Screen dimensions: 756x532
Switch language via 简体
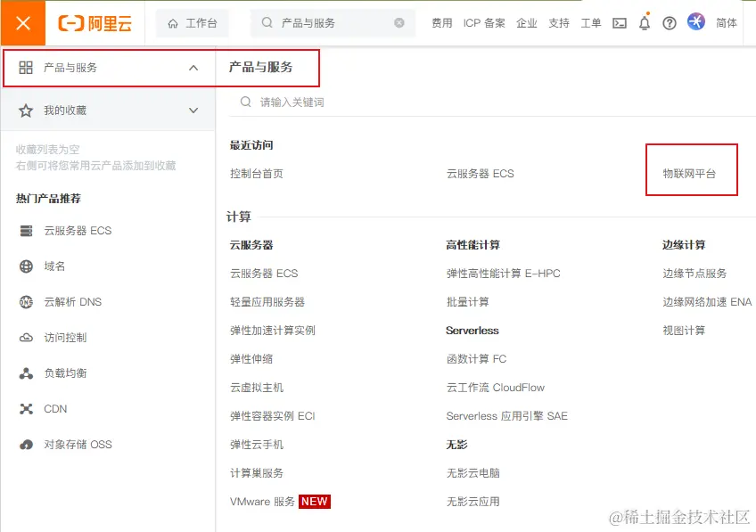(x=726, y=22)
